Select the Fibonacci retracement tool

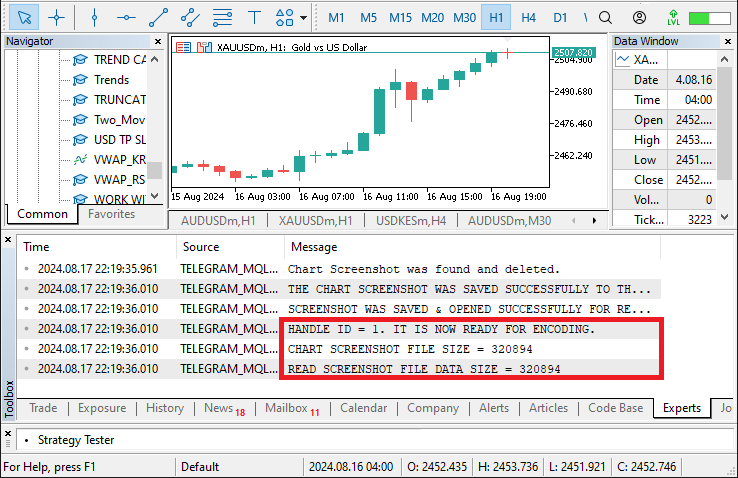(x=222, y=18)
